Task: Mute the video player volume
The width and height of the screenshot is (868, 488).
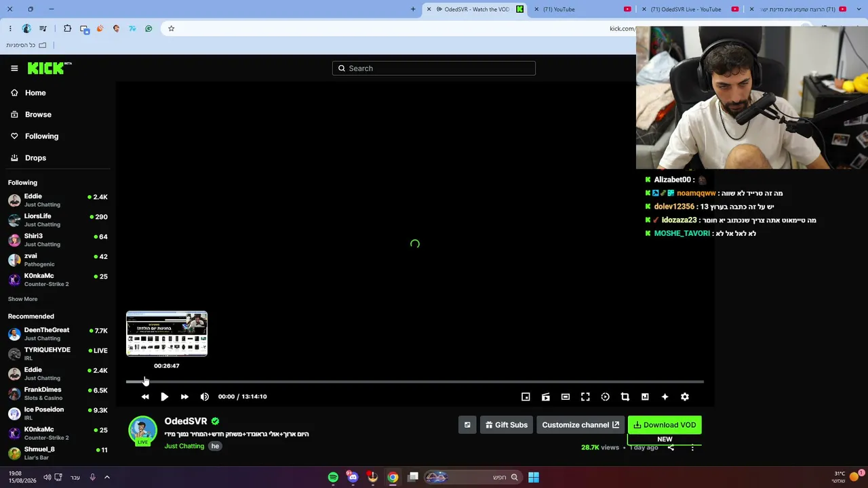Action: tap(205, 396)
